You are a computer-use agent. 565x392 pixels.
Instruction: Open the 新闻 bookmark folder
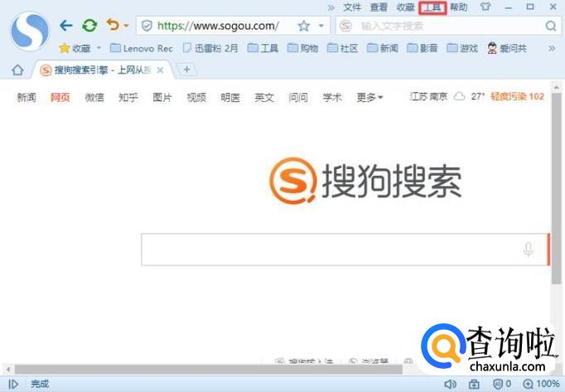pos(382,48)
